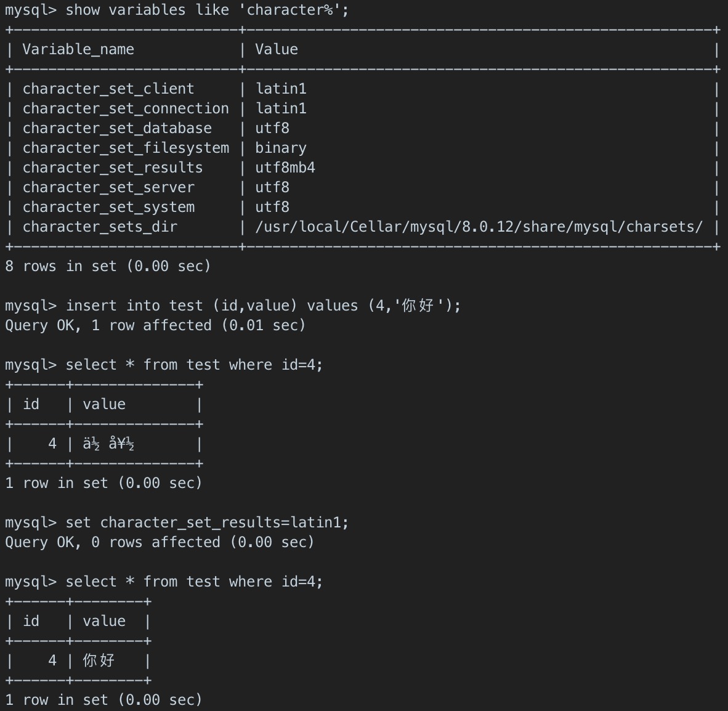Click the character_set_server variable name
The image size is (728, 711).
(108, 187)
